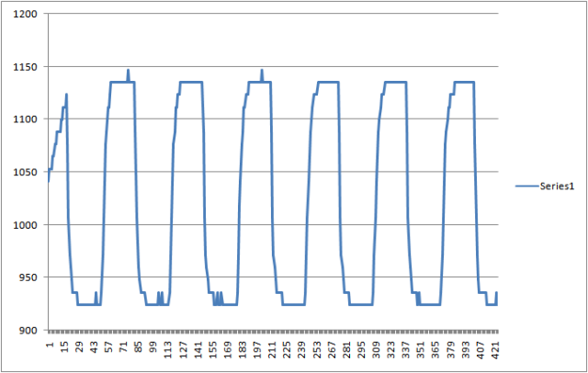This screenshot has width=588, height=373.
Task: Select the 1050 y-axis label
Action: click(26, 173)
